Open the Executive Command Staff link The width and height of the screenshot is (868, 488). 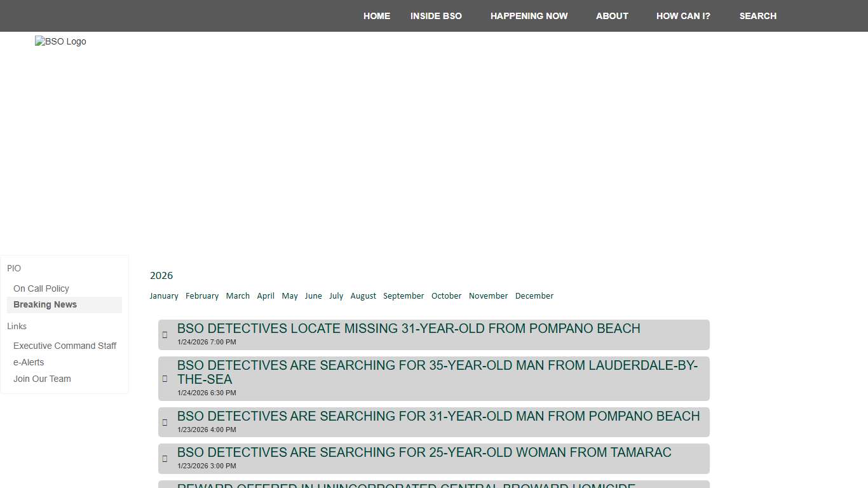(x=65, y=346)
